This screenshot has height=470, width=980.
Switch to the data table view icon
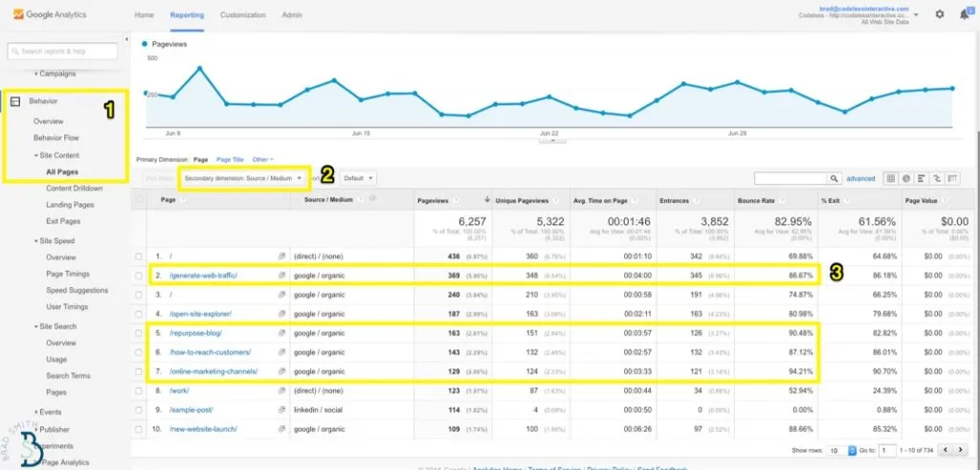[891, 178]
